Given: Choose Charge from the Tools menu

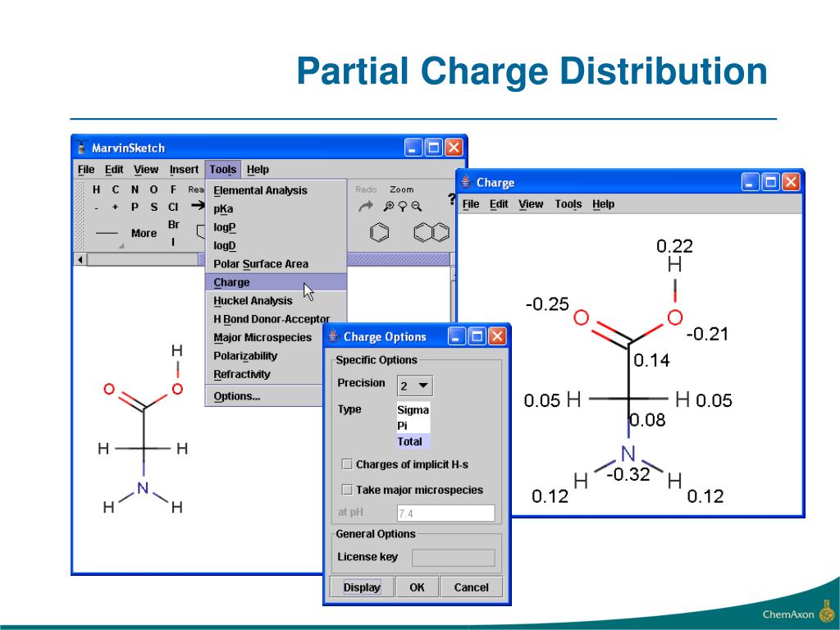Looking at the screenshot, I should [276, 282].
